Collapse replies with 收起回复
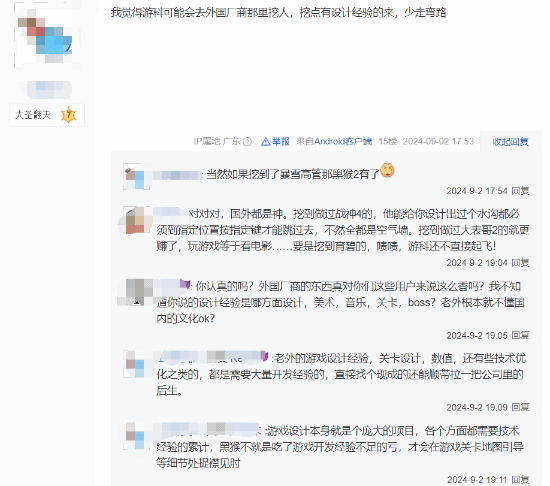550x486 pixels. (x=510, y=142)
